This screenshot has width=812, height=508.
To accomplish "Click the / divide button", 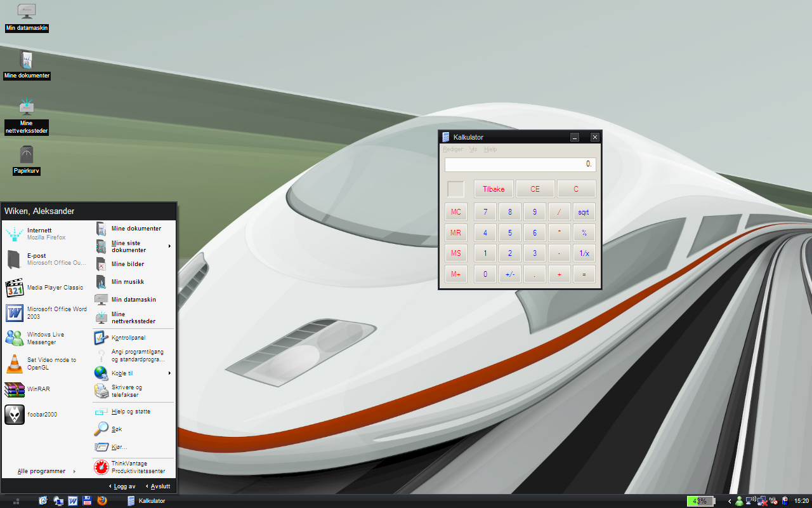I will (x=560, y=212).
